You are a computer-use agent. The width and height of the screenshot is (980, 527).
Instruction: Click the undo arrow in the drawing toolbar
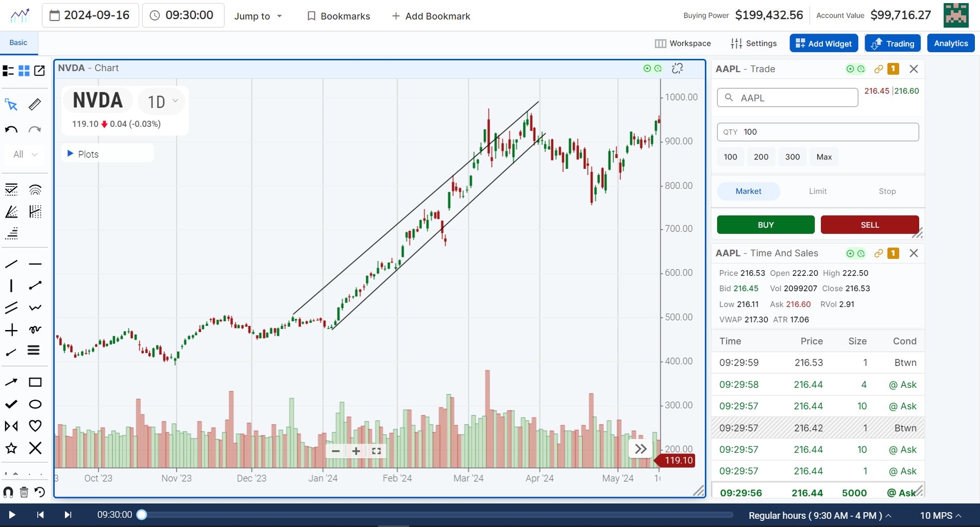pyautogui.click(x=10, y=130)
